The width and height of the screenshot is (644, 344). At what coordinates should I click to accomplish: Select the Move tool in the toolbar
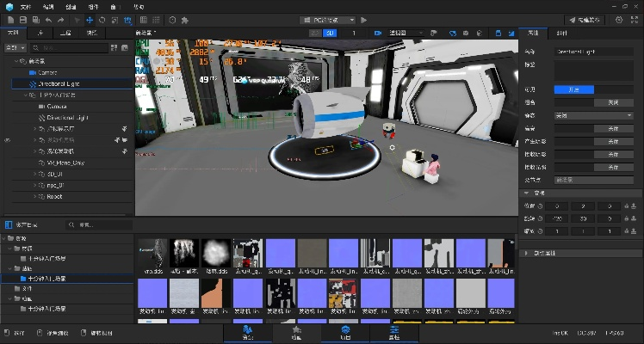tap(90, 19)
